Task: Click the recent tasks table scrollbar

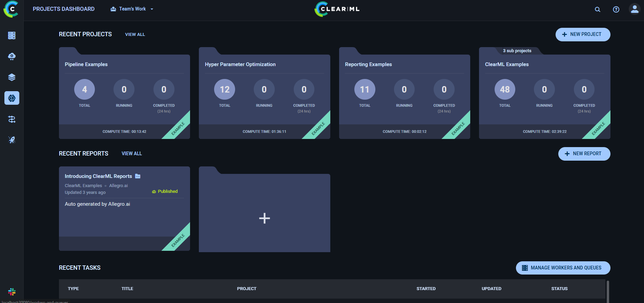Action: point(608,291)
